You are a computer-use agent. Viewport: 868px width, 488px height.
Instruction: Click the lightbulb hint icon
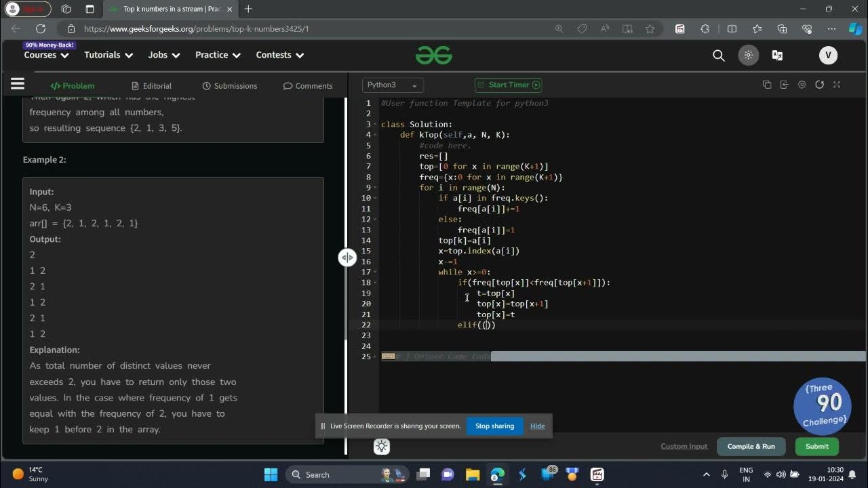point(382,447)
